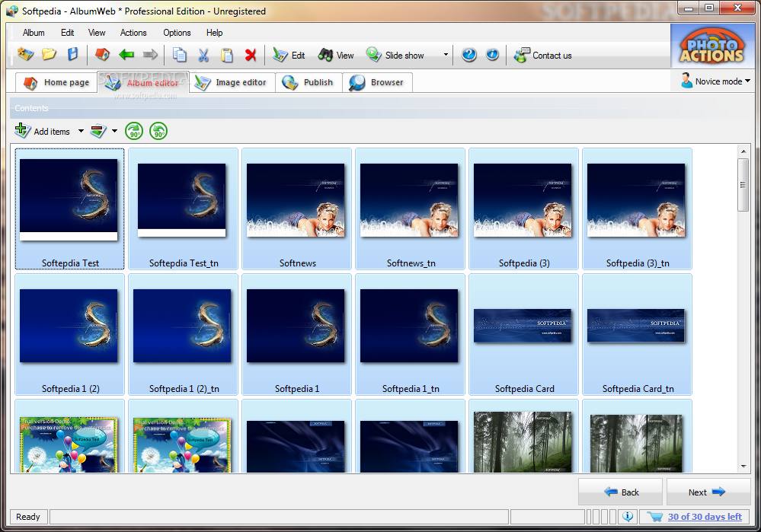Open the View menu
761x532 pixels.
click(97, 33)
